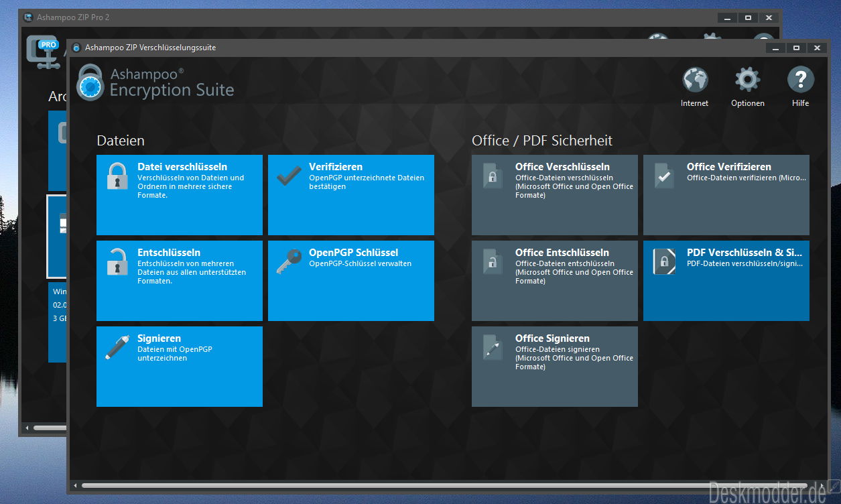Viewport: 841px width, 504px height.
Task: Click the document lock icon on Office Verschlüsseln
Action: [493, 176]
